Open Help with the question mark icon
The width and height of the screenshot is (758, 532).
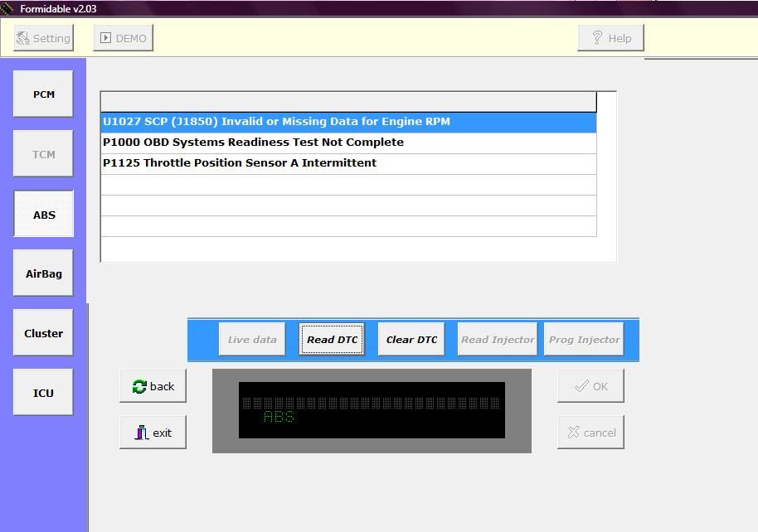click(x=610, y=38)
